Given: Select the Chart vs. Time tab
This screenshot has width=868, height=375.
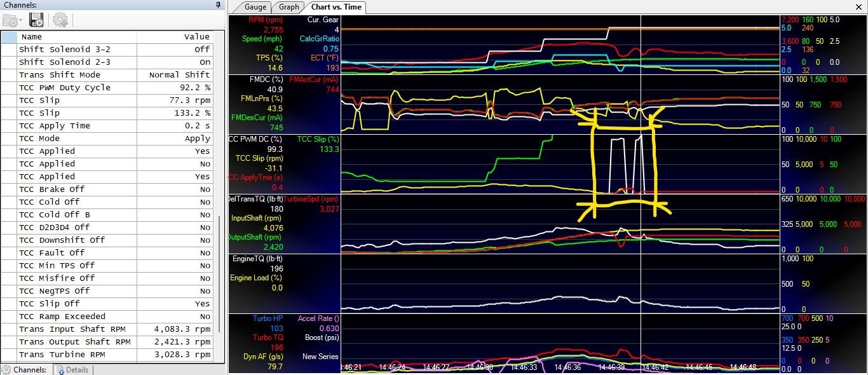Looking at the screenshot, I should 336,7.
